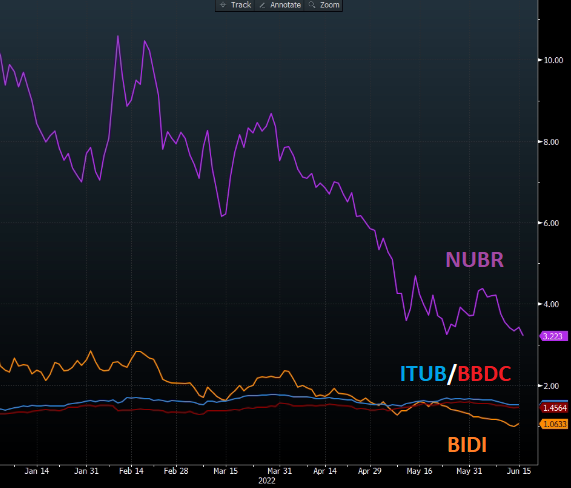This screenshot has width=571, height=488.
Task: Click the Track button
Action: 235,5
